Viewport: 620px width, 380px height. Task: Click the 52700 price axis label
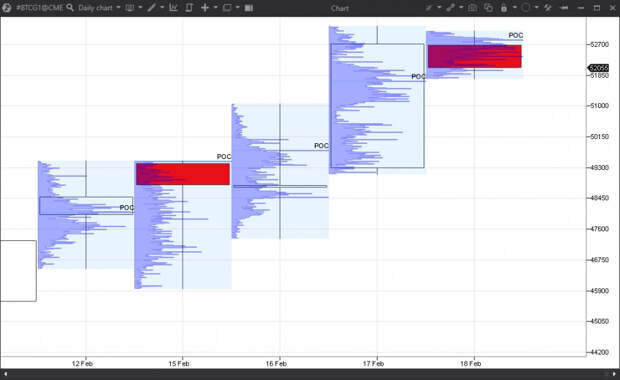point(599,44)
